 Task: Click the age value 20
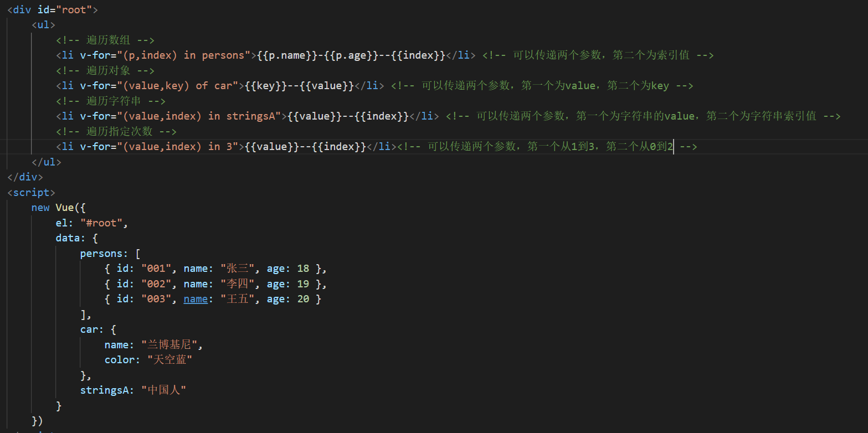303,299
